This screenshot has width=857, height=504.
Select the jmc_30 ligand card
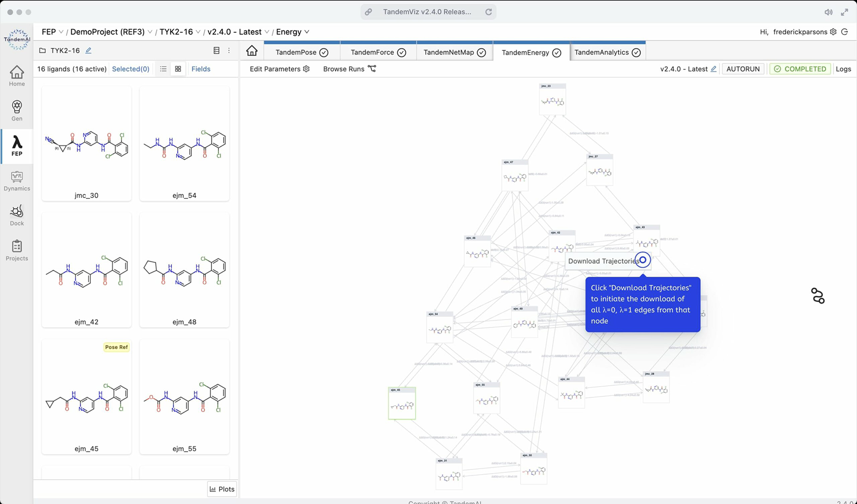coord(87,143)
